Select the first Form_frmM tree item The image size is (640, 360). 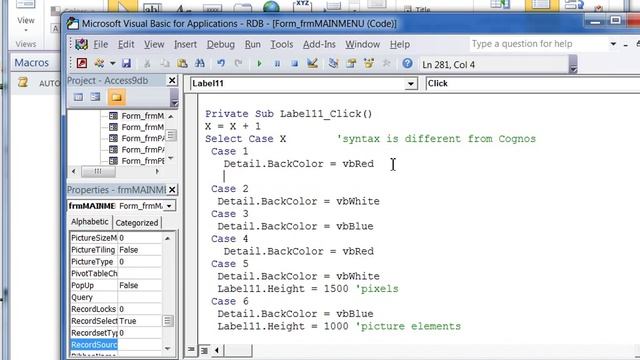(136, 116)
